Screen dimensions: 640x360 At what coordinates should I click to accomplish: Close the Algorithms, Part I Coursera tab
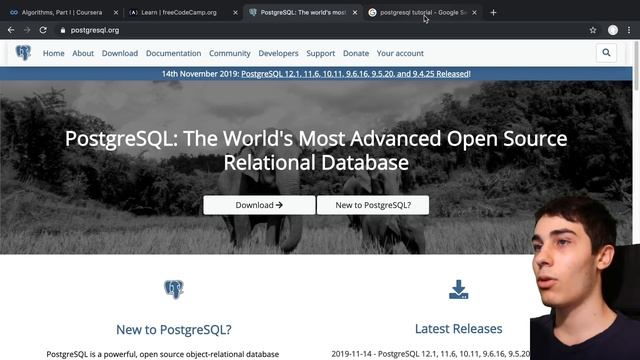point(116,13)
